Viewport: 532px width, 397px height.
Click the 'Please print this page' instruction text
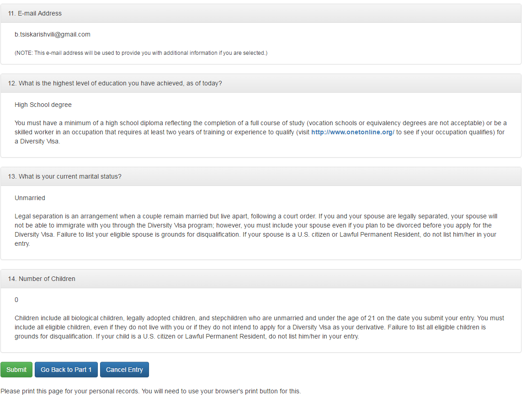coord(150,391)
